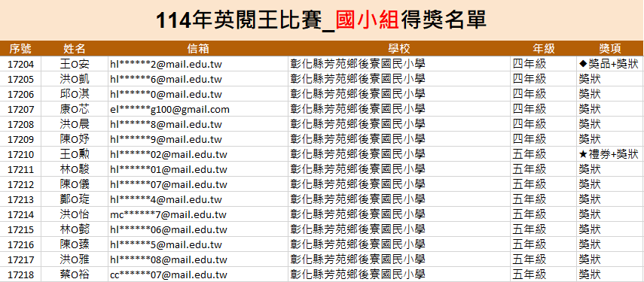This screenshot has width=644, height=282.
Task: Select email hl******5@mail.edu.tw
Action: click(x=166, y=244)
